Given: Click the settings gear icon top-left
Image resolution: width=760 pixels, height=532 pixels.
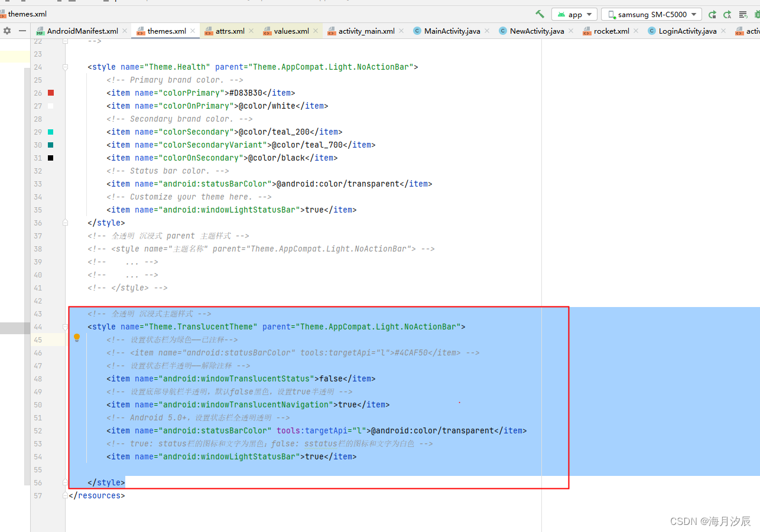Looking at the screenshot, I should 8,31.
